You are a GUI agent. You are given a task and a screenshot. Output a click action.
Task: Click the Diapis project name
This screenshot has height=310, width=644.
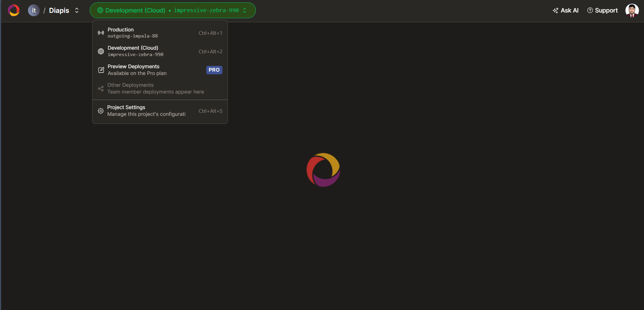pyautogui.click(x=59, y=10)
